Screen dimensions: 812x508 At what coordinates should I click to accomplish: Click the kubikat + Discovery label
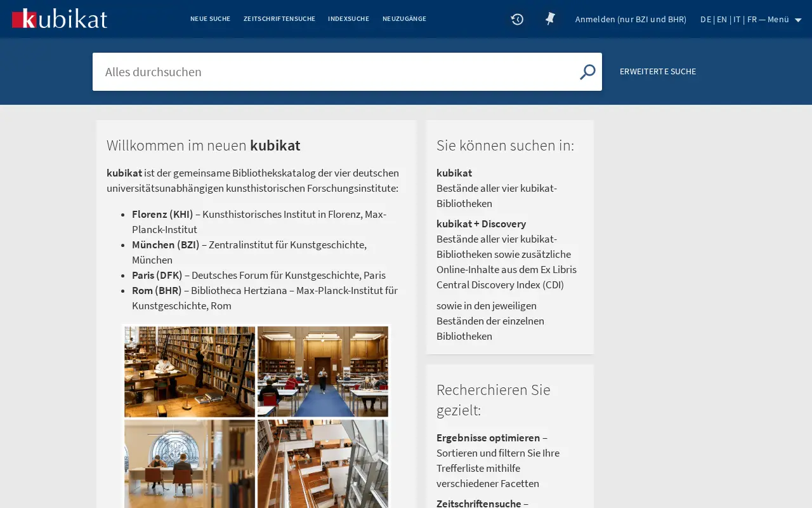coord(481,224)
